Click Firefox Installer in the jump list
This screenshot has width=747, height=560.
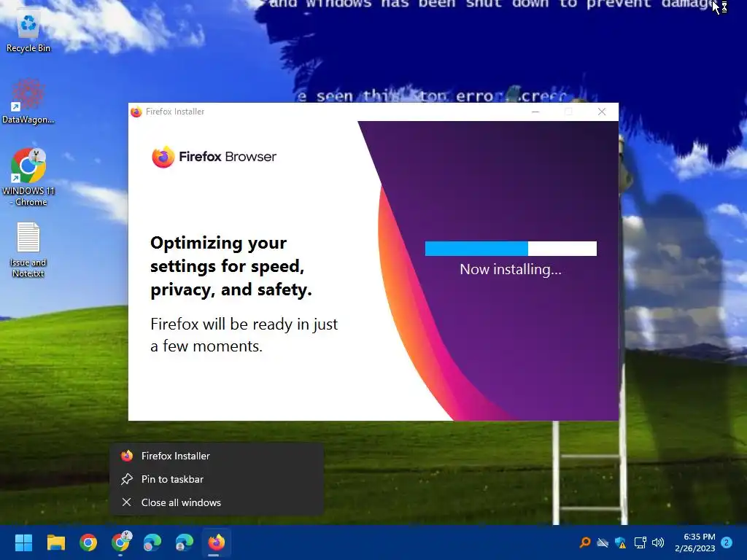point(217,456)
